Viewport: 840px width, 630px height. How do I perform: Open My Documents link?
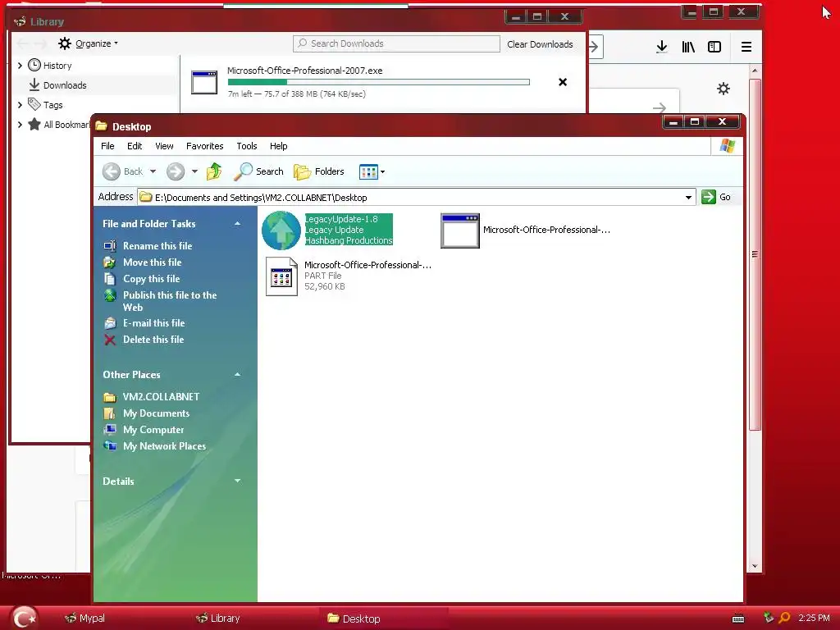[x=156, y=413]
